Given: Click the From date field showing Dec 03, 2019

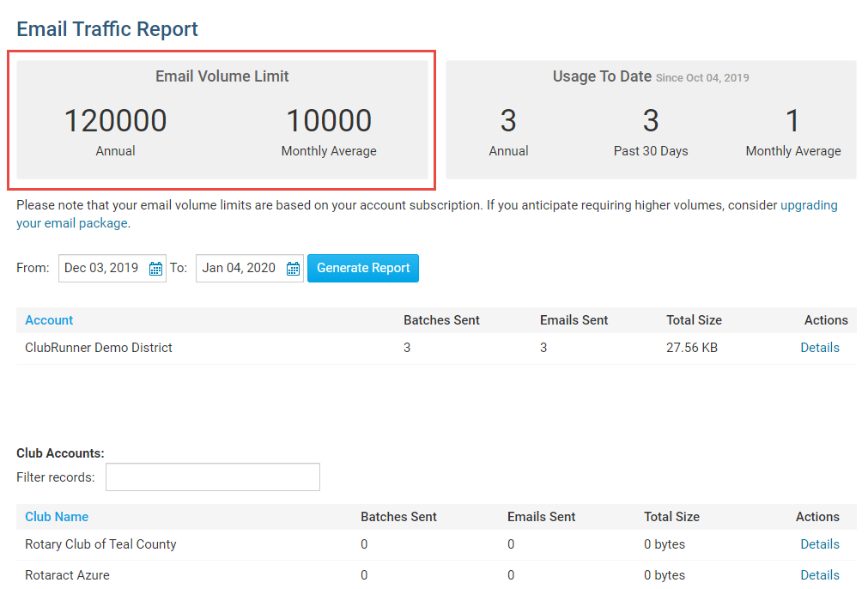Looking at the screenshot, I should point(101,268).
